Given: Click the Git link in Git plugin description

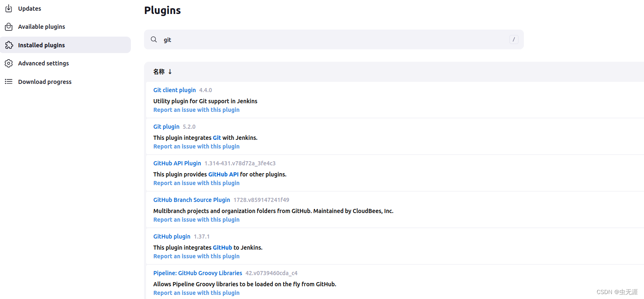Looking at the screenshot, I should click(217, 138).
